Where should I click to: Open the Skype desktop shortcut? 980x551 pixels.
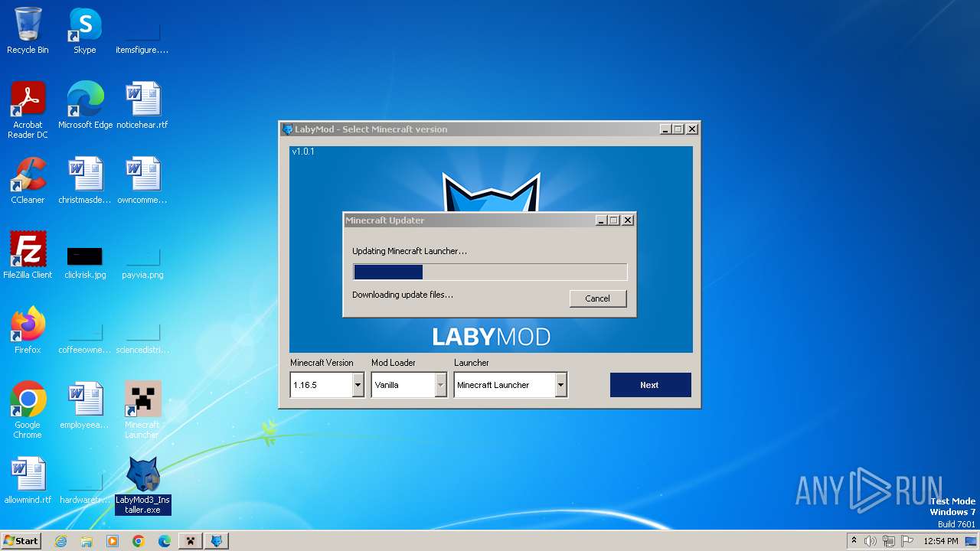85,31
